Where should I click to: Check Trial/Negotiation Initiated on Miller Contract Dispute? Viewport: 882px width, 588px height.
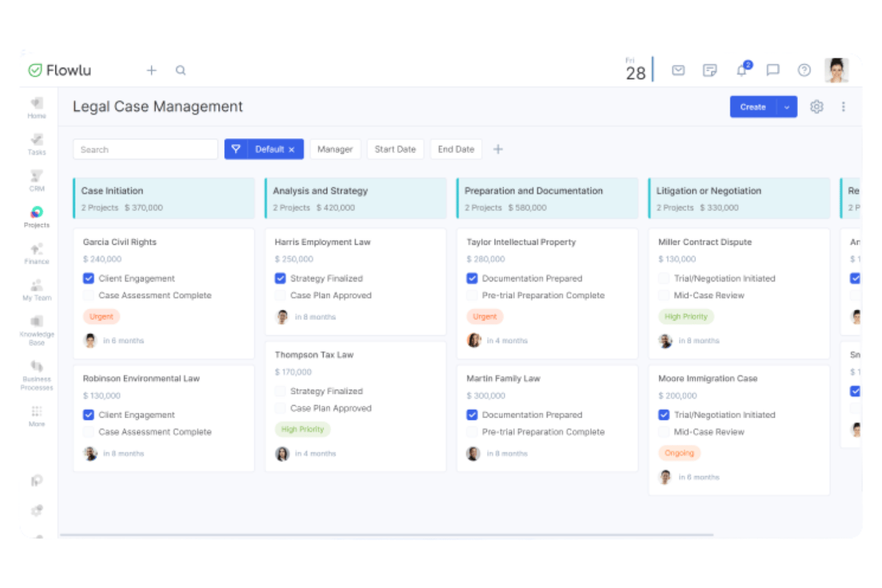(664, 278)
